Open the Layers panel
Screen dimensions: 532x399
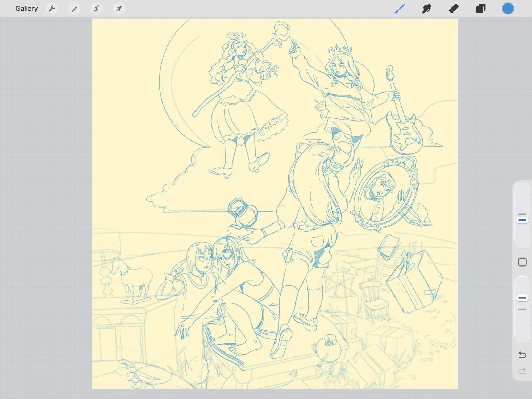point(481,9)
